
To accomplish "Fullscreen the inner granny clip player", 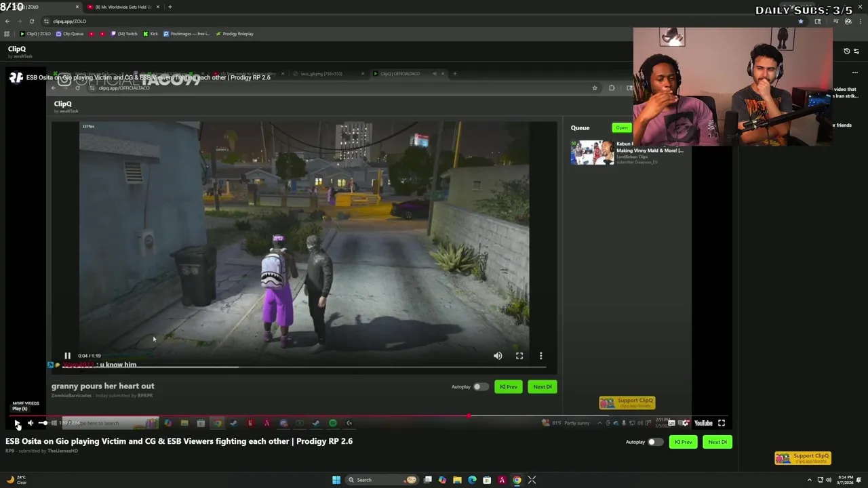I will (x=519, y=356).
